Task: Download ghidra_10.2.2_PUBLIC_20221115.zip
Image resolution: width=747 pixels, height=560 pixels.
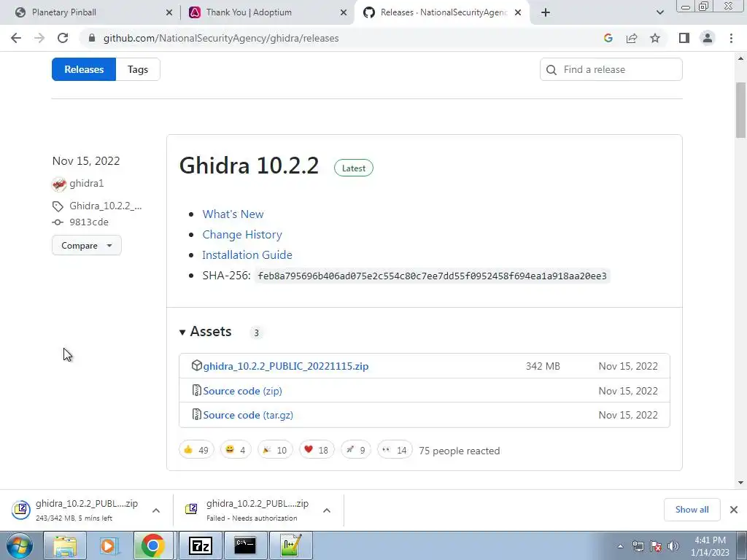Action: click(x=286, y=366)
